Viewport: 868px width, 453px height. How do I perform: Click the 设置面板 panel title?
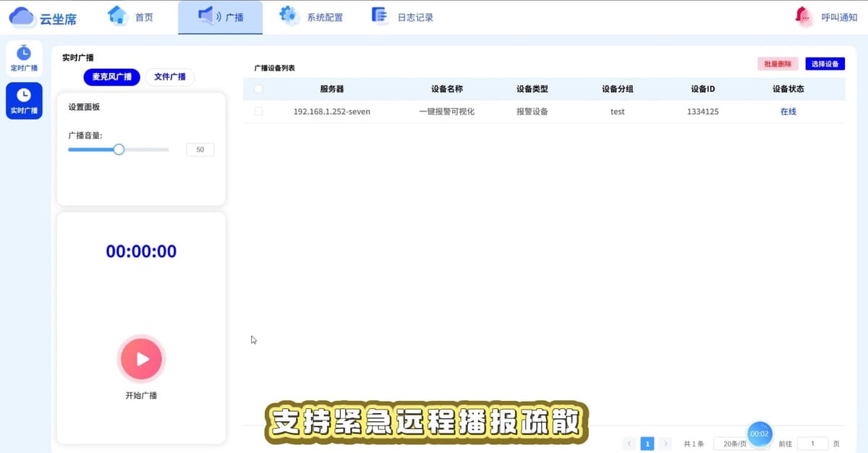point(84,107)
